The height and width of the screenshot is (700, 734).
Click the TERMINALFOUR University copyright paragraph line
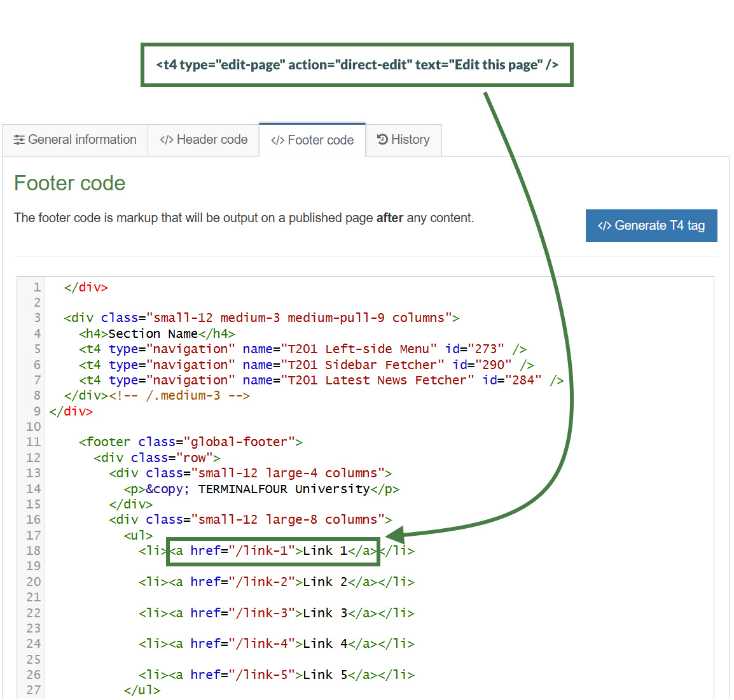coord(261,489)
